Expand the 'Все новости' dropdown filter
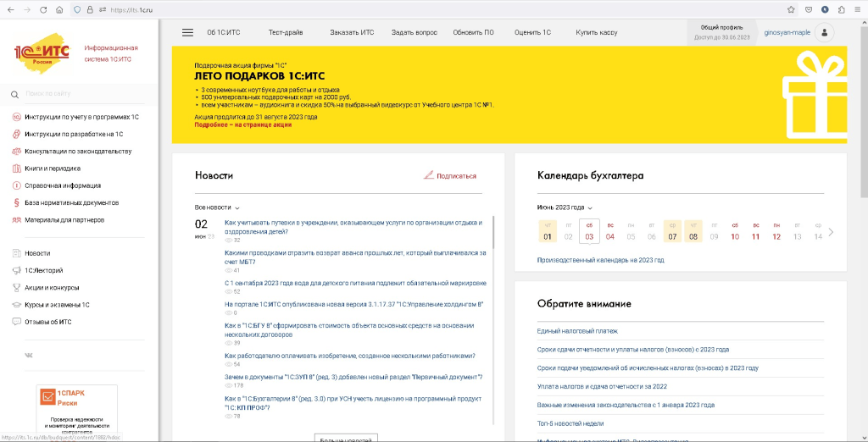Viewport: 868px width, 442px height. click(x=217, y=207)
